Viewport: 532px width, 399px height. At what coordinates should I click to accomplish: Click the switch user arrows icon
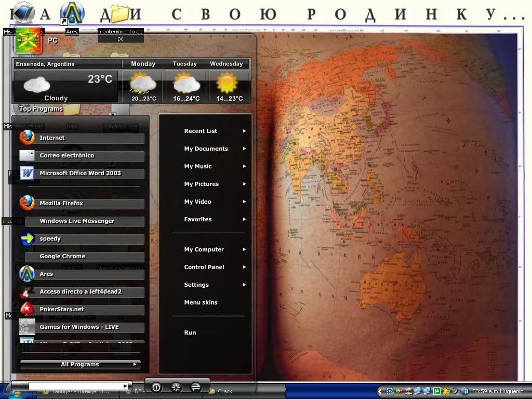[196, 387]
